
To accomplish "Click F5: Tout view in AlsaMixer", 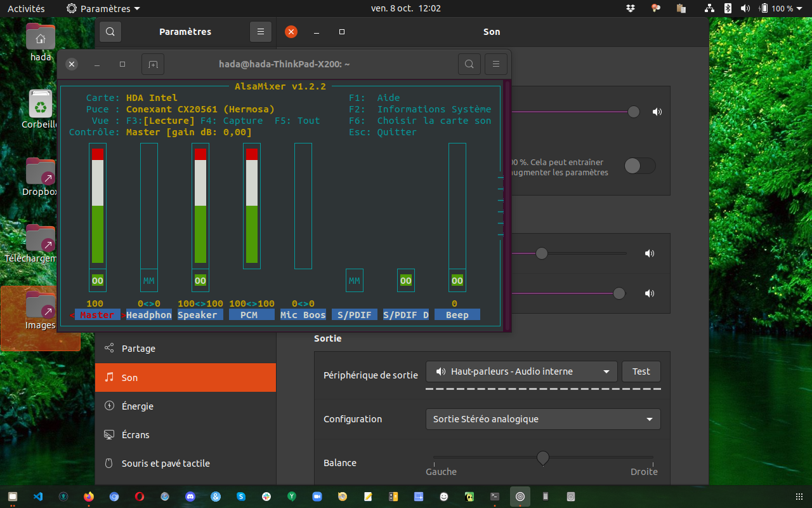I will (x=298, y=121).
